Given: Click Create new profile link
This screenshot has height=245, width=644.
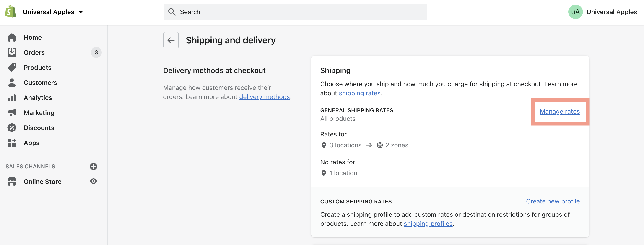Looking at the screenshot, I should (x=553, y=201).
